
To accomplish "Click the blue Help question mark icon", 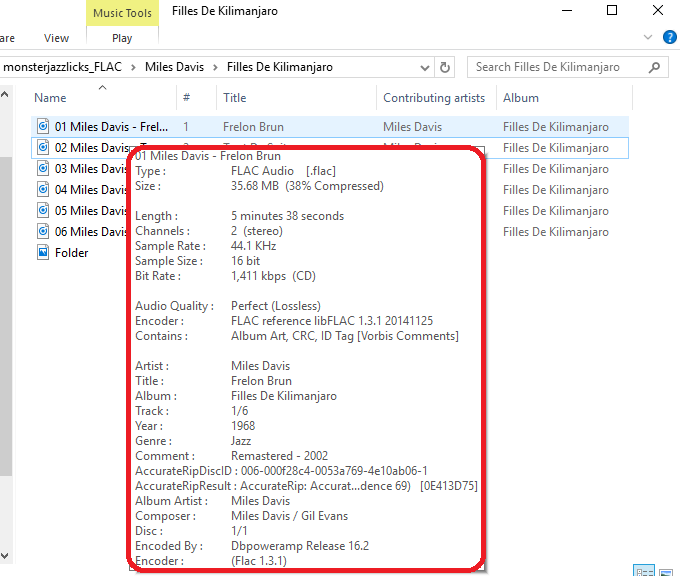I will click(x=671, y=38).
